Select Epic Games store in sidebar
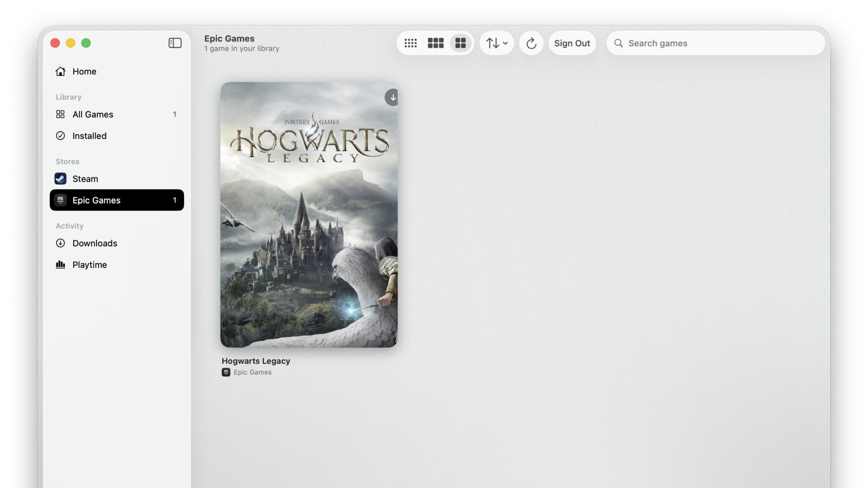This screenshot has height=488, width=868. pyautogui.click(x=117, y=200)
